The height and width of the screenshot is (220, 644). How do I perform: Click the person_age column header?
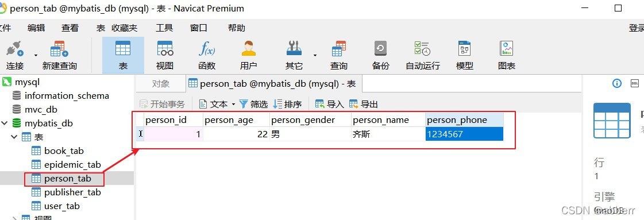point(237,120)
